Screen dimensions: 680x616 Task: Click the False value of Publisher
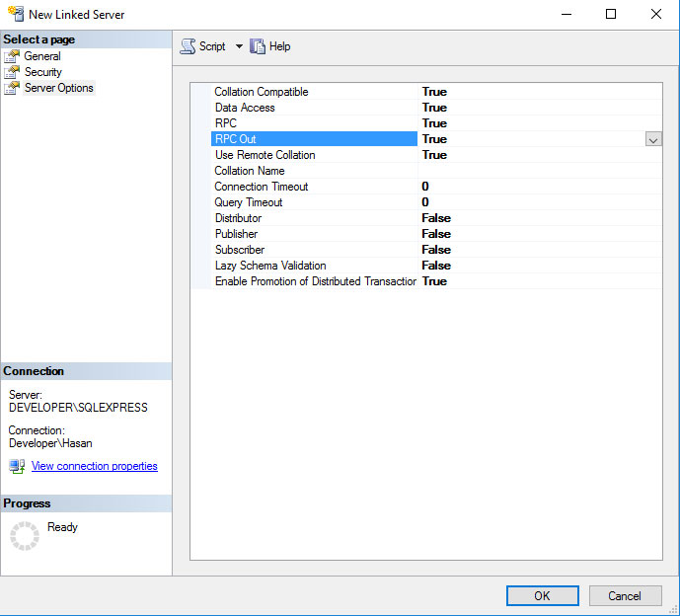[436, 234]
